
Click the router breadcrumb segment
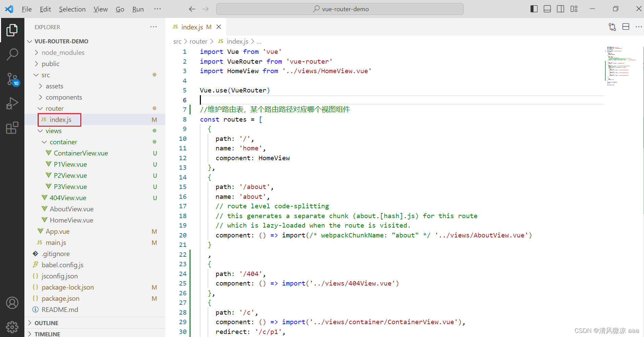click(x=198, y=41)
